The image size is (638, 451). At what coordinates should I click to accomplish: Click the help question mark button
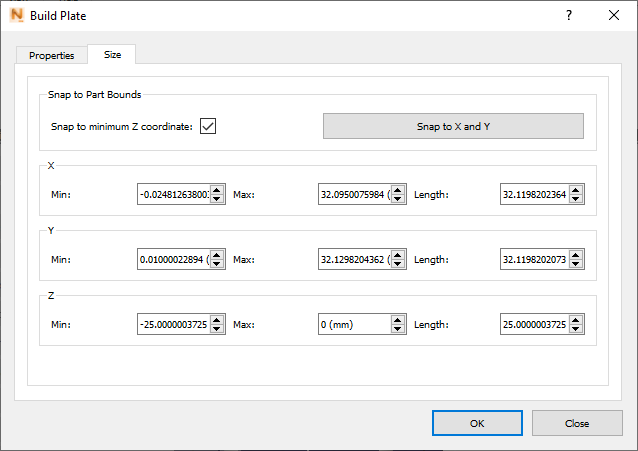[568, 15]
